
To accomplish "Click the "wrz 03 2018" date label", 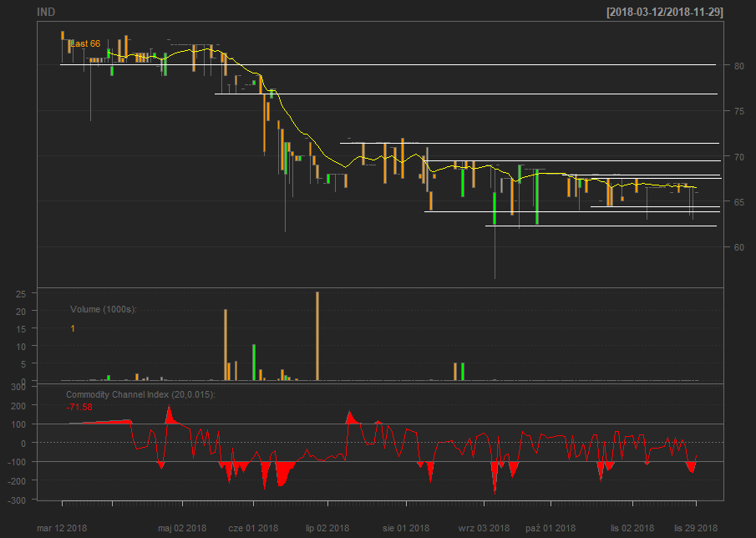I will 484,528.
